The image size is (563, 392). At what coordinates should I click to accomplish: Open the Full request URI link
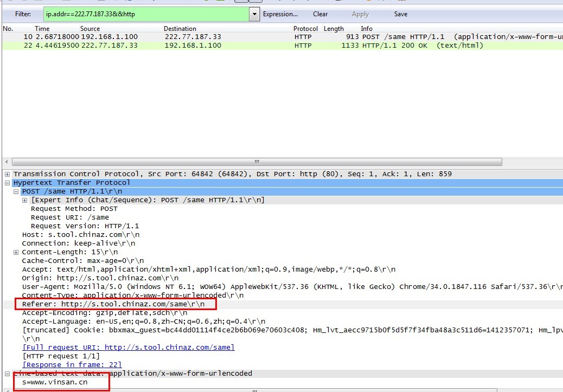129,348
